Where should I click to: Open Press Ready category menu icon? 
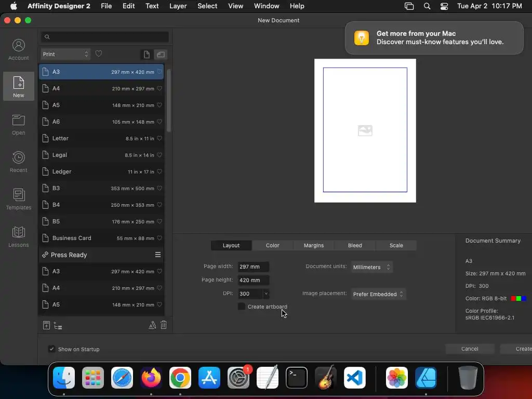point(158,255)
